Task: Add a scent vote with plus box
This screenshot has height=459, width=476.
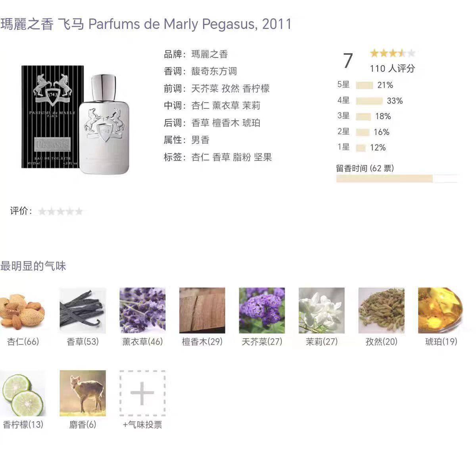Action: tap(142, 393)
